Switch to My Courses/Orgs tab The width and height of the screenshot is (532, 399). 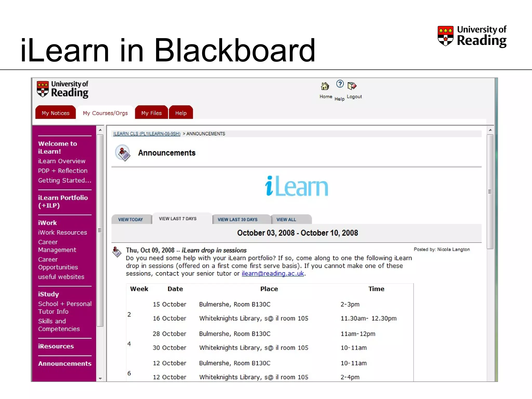(x=105, y=113)
